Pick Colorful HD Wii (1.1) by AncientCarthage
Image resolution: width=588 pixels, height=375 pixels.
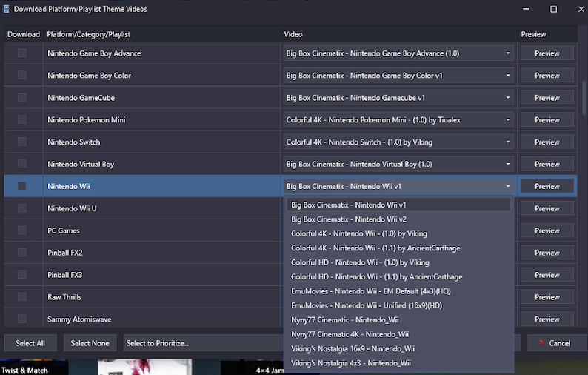click(x=398, y=276)
